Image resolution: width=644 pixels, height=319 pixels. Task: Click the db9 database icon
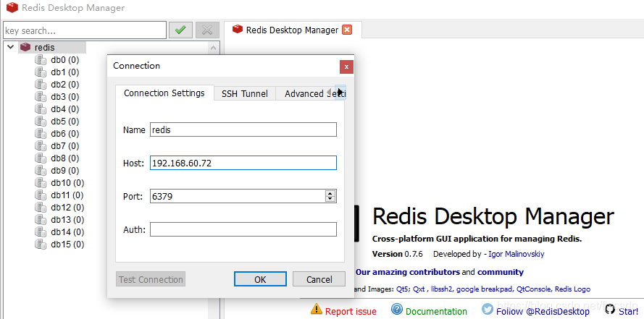tap(41, 171)
